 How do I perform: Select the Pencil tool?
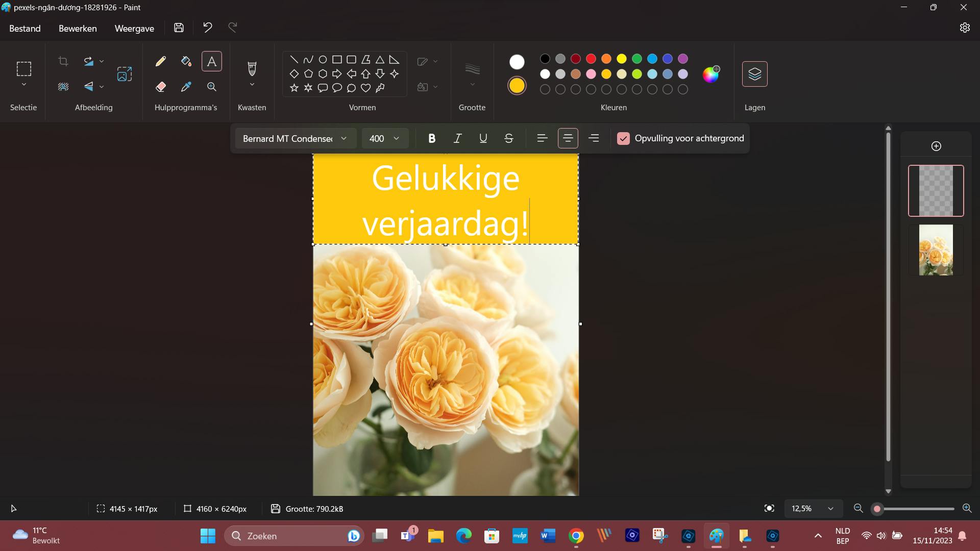[x=161, y=62]
